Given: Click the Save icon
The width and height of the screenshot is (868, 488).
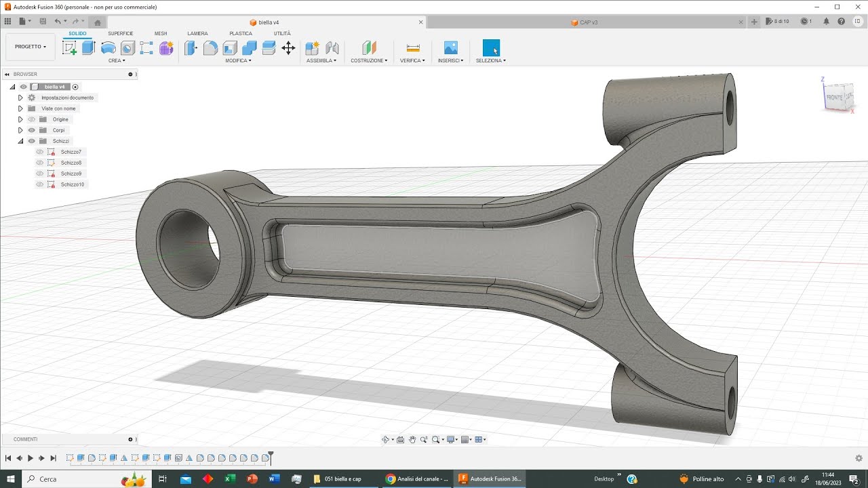Looking at the screenshot, I should pos(43,22).
